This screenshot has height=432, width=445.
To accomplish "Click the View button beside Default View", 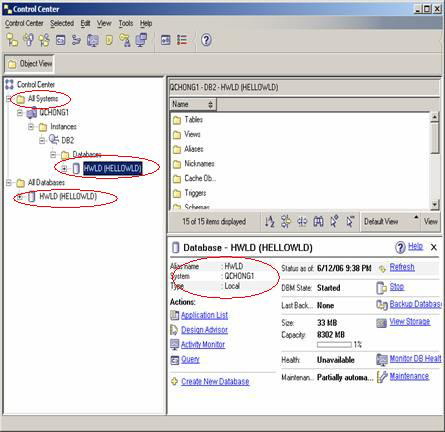I will click(431, 221).
